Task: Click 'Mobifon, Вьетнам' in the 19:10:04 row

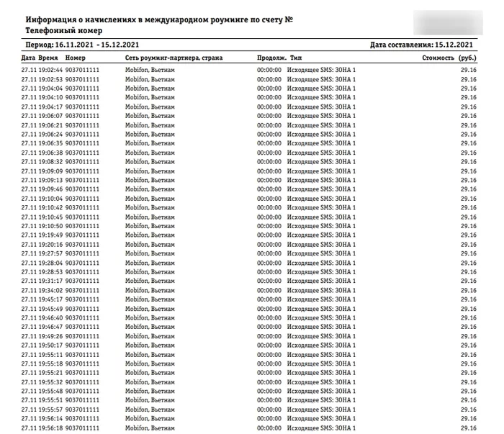Action: tap(150, 199)
